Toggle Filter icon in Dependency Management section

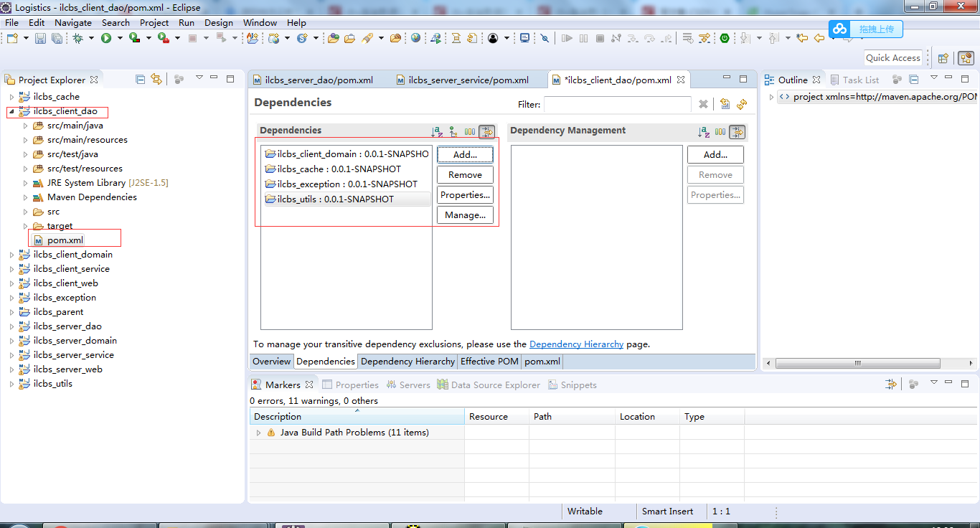738,132
